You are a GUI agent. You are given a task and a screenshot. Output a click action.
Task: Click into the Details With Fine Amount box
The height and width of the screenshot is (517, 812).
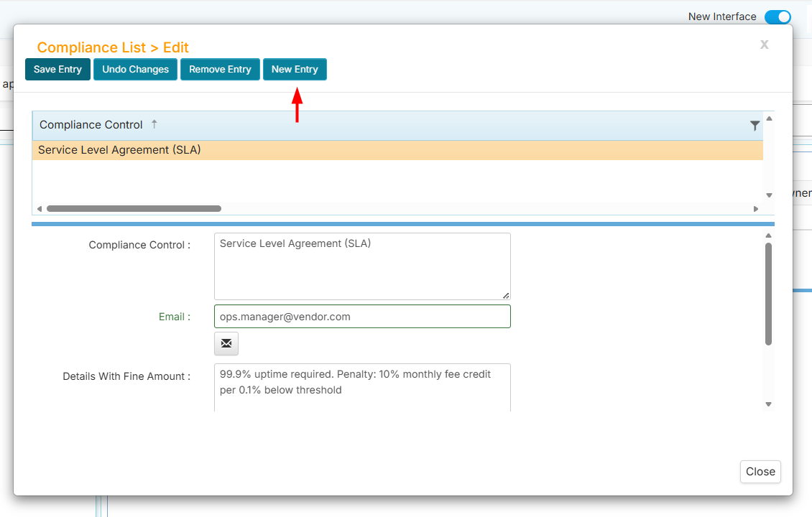[x=362, y=386]
